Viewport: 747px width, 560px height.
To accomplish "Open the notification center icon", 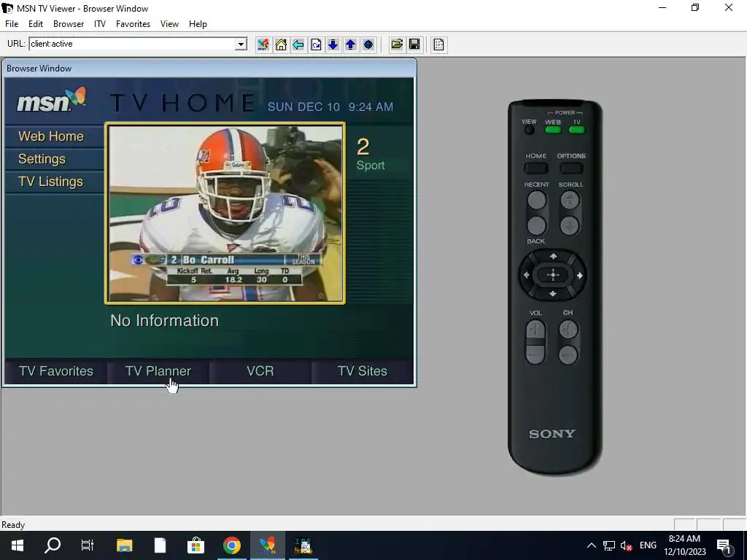I will (724, 545).
